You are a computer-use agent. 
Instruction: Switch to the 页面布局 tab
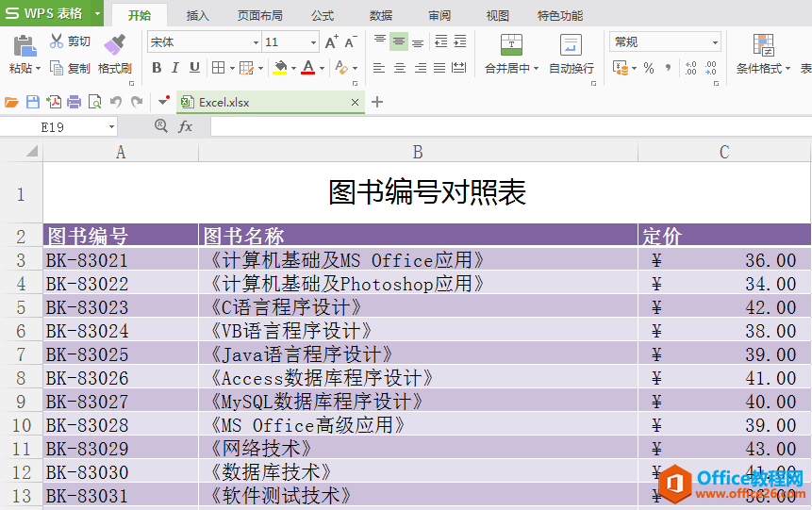pos(260,15)
